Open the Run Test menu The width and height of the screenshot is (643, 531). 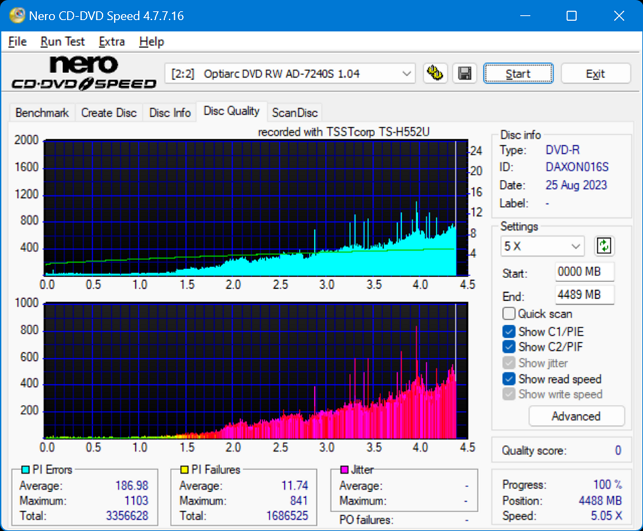[62, 41]
